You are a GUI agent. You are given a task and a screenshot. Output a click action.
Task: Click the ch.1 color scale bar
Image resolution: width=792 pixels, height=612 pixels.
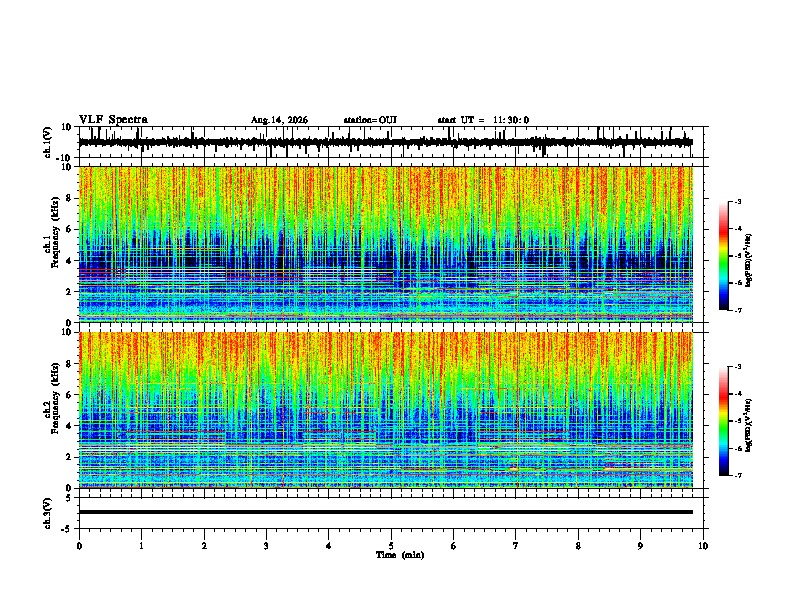click(x=724, y=256)
